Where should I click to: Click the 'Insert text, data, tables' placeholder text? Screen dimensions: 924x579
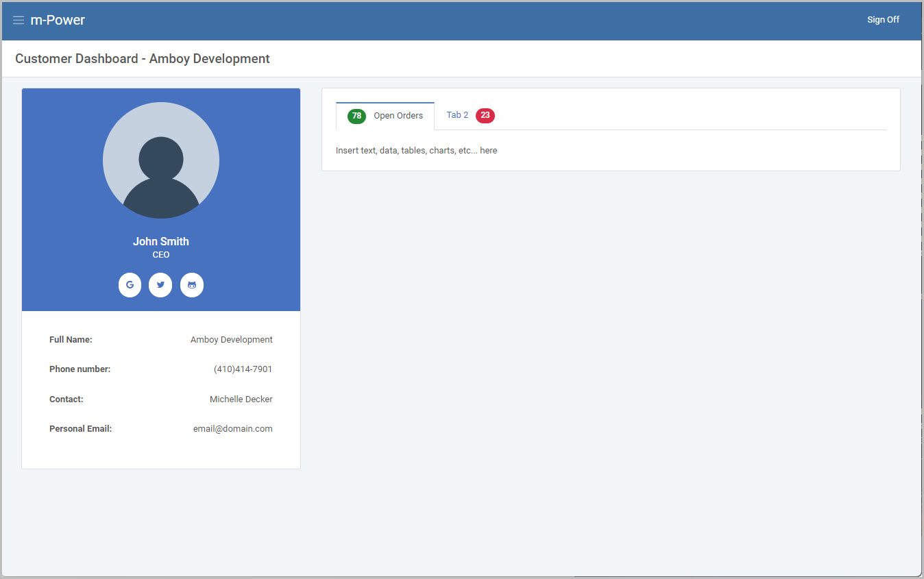tap(416, 151)
